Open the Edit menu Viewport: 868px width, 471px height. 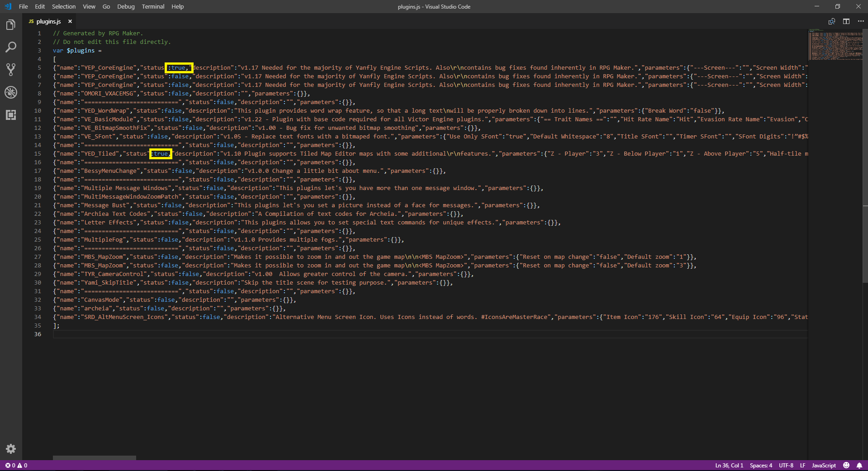click(40, 6)
